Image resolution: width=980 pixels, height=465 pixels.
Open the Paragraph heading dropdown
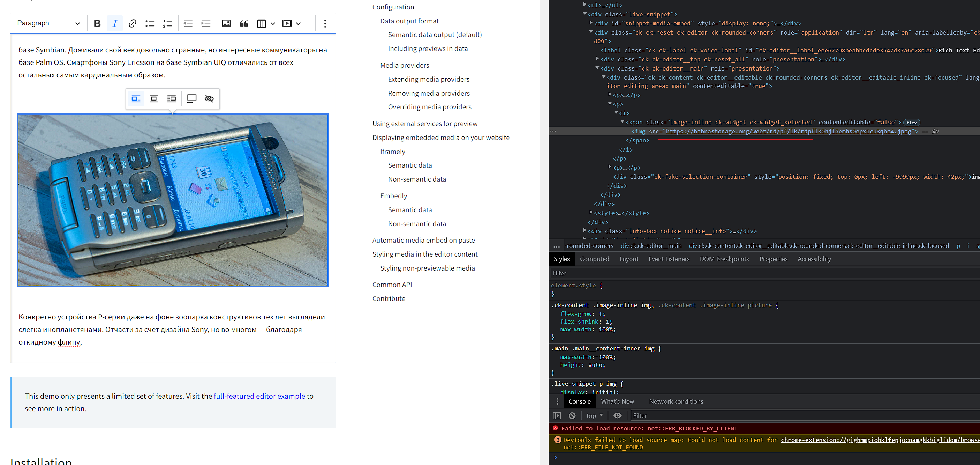49,23
